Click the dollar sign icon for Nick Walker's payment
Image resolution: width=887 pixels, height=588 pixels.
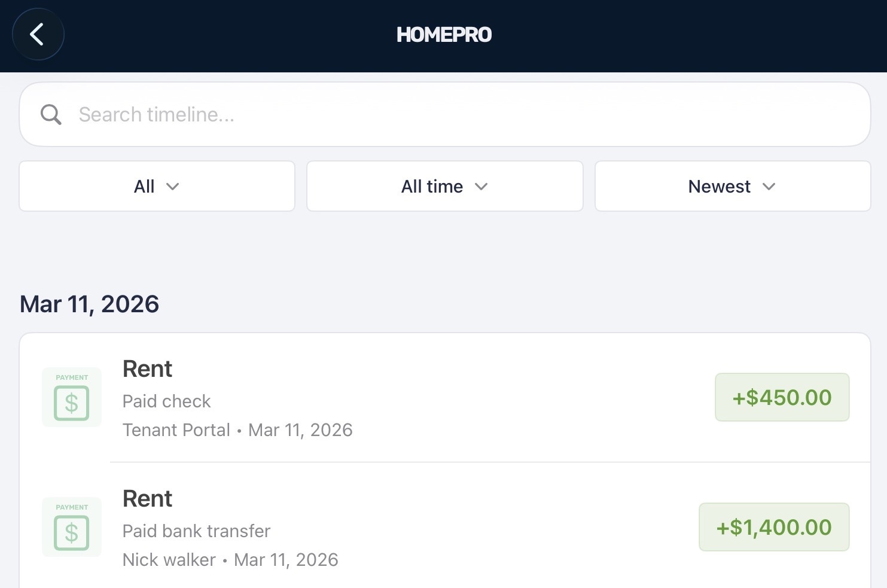(71, 532)
